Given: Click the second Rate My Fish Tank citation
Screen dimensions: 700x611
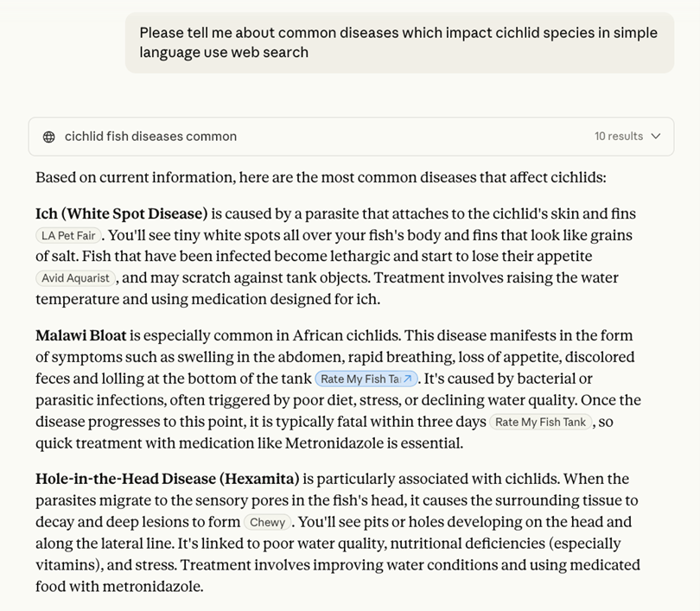Looking at the screenshot, I should pos(540,422).
